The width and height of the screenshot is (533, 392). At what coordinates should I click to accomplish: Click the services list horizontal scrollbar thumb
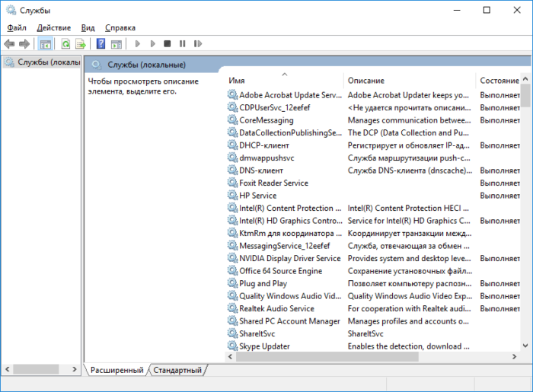click(327, 357)
